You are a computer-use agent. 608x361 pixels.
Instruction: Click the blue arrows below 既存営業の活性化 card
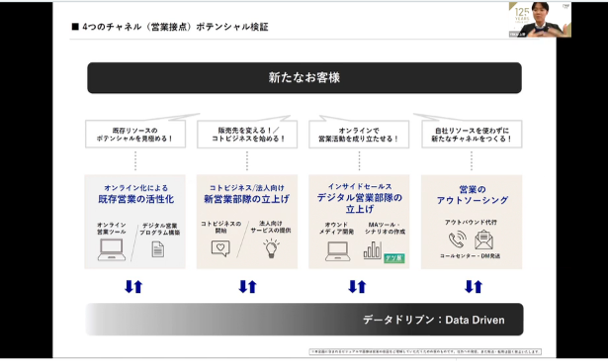pyautogui.click(x=134, y=287)
